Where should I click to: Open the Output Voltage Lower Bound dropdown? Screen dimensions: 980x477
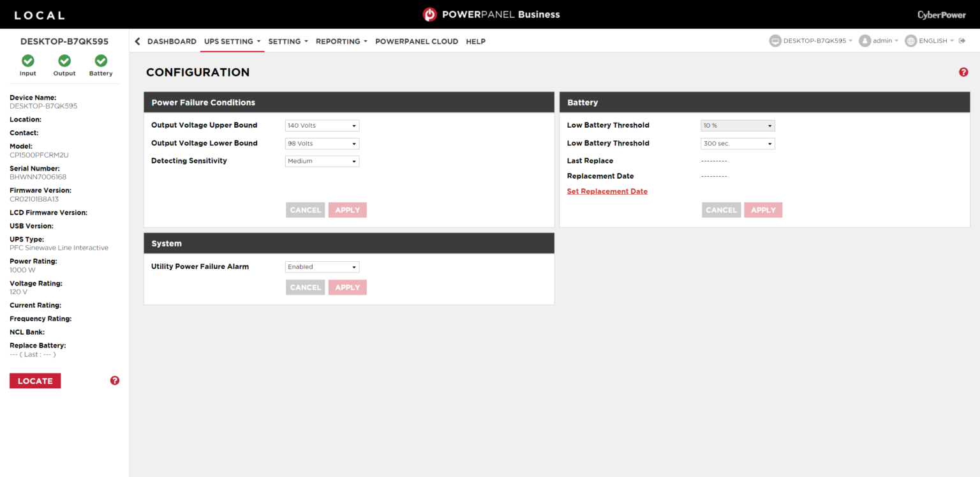[322, 144]
